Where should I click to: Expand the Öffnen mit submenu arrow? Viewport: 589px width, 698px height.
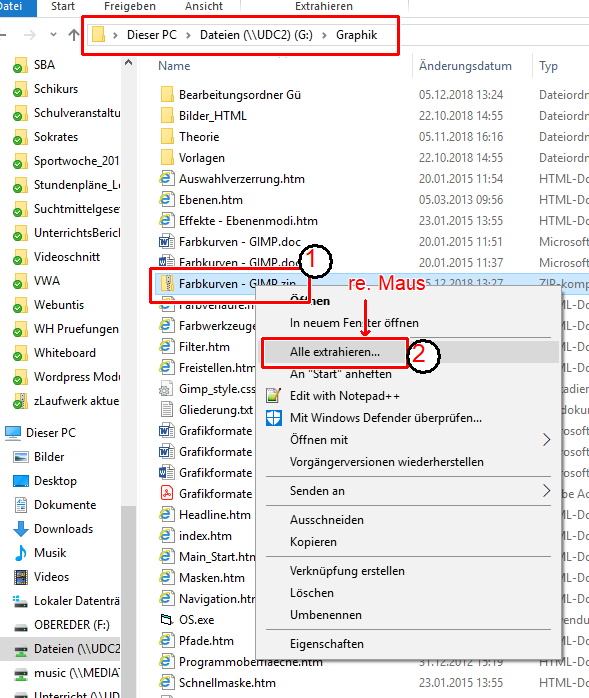click(546, 440)
